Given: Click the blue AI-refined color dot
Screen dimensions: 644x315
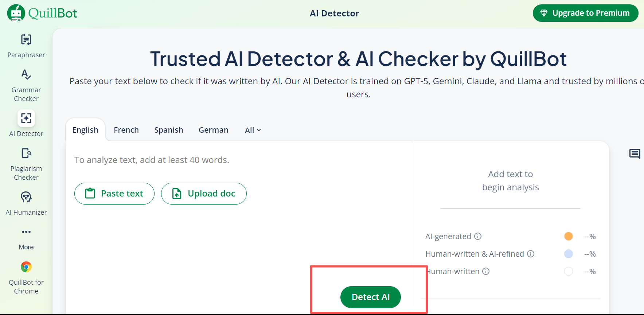Looking at the screenshot, I should (569, 254).
